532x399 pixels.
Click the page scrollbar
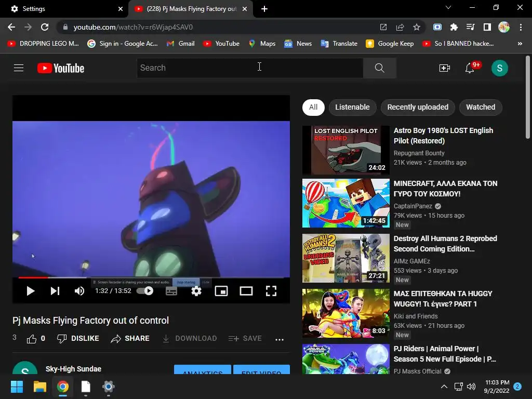point(528,98)
